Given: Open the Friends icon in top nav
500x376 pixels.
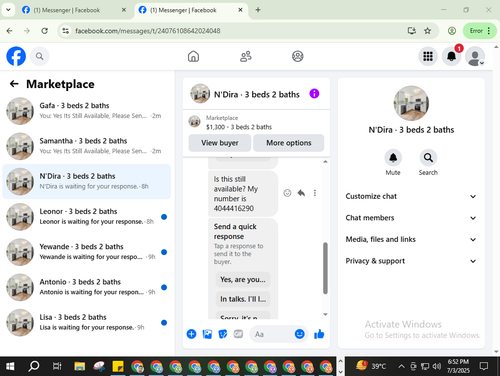Looking at the screenshot, I should tap(246, 56).
